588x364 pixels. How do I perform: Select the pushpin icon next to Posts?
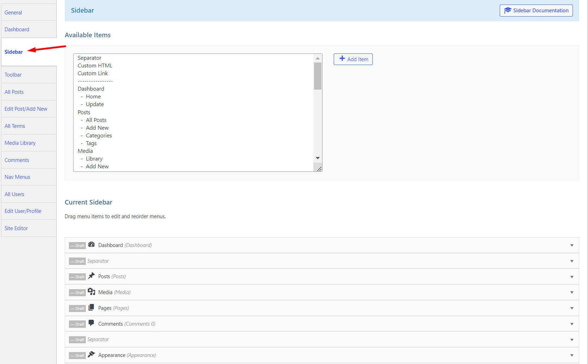tap(91, 276)
